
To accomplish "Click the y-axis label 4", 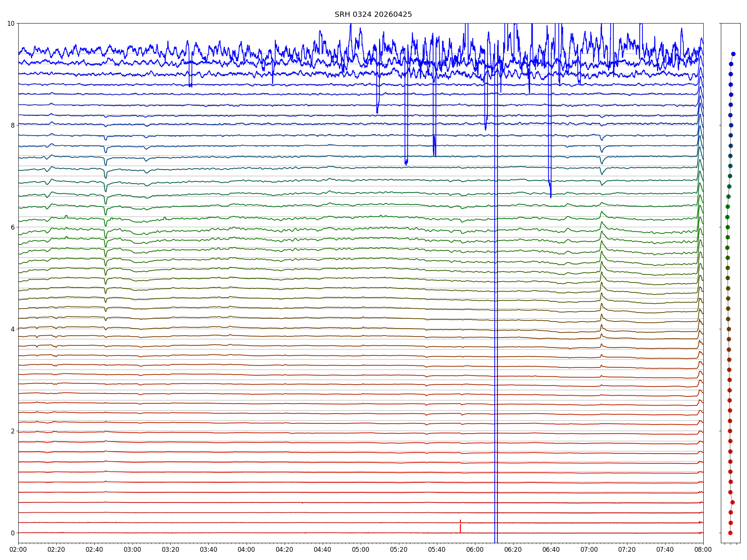I will 13,329.
